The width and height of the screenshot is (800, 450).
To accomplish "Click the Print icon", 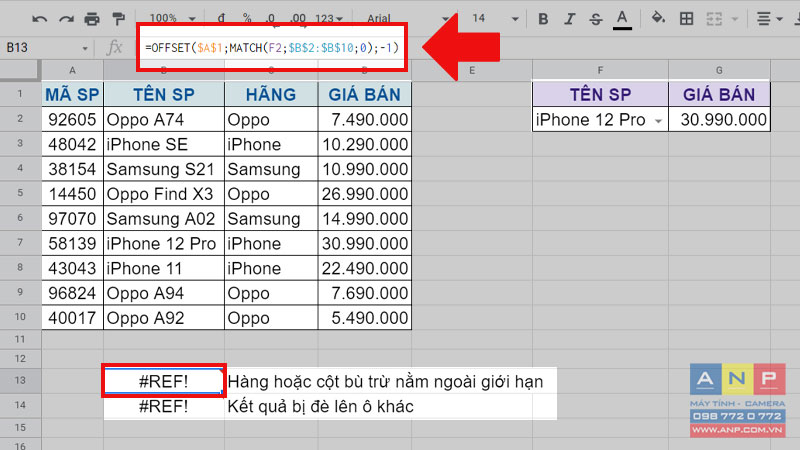I will coord(92,19).
